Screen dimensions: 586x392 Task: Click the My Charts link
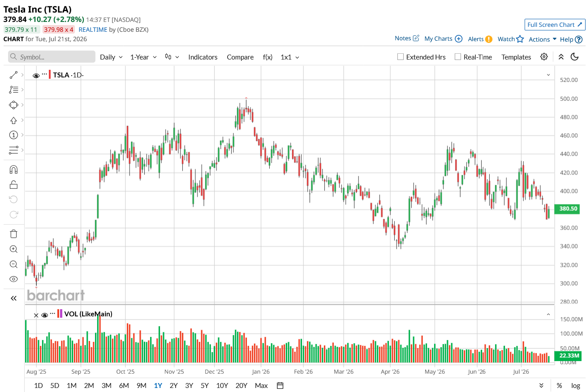pos(438,39)
